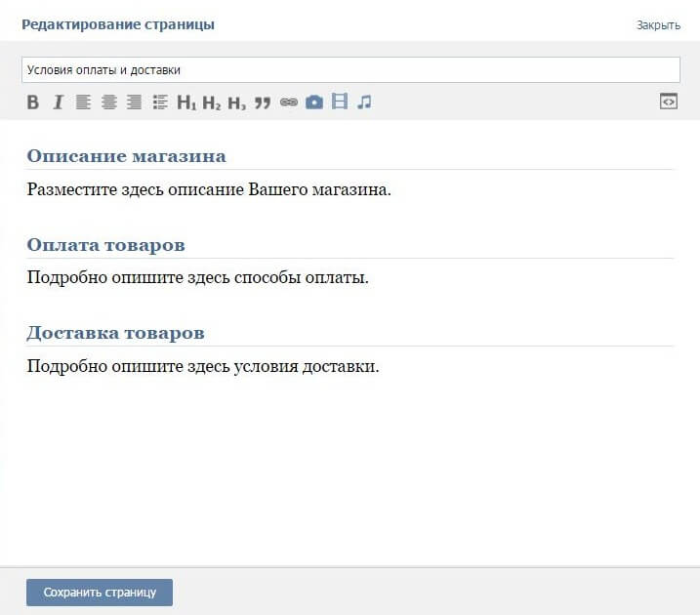Screen dimensions: 700x615
Task: Place cursor in text Подробно опишите здесь условия доставки
Action: pyautogui.click(x=203, y=366)
